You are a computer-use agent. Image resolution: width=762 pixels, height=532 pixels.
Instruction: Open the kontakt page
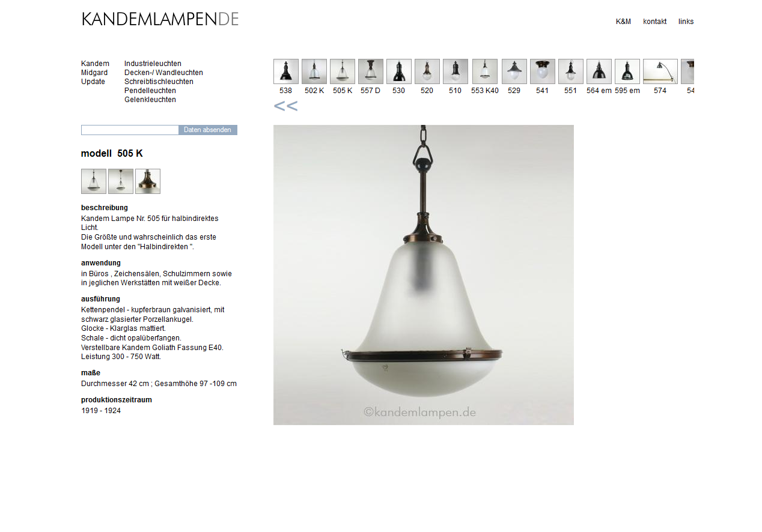pyautogui.click(x=654, y=22)
